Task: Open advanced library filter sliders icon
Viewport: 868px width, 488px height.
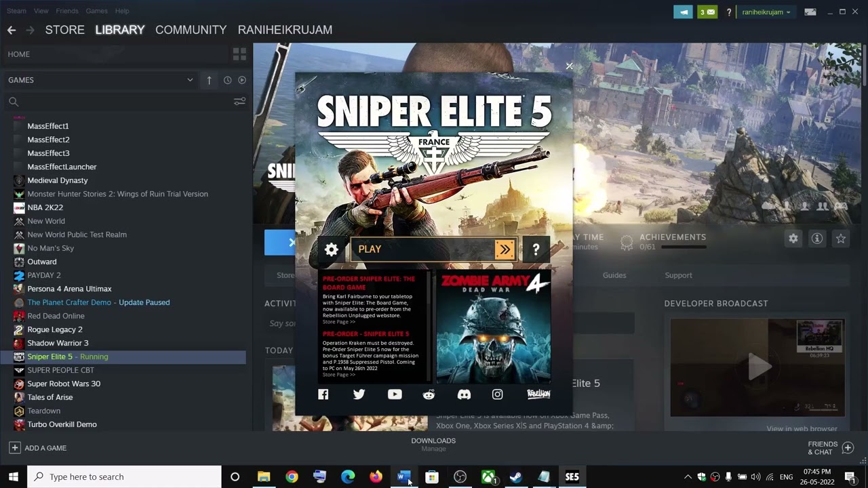Action: (x=239, y=102)
